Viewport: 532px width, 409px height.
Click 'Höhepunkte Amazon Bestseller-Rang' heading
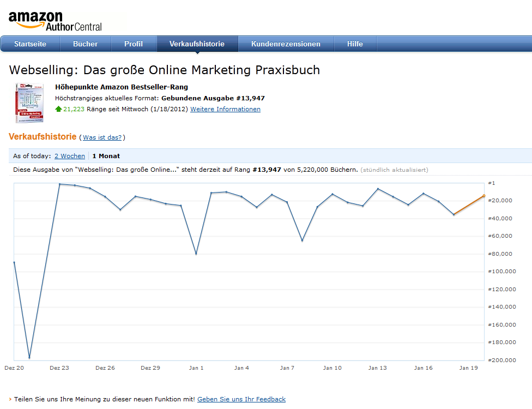point(122,87)
